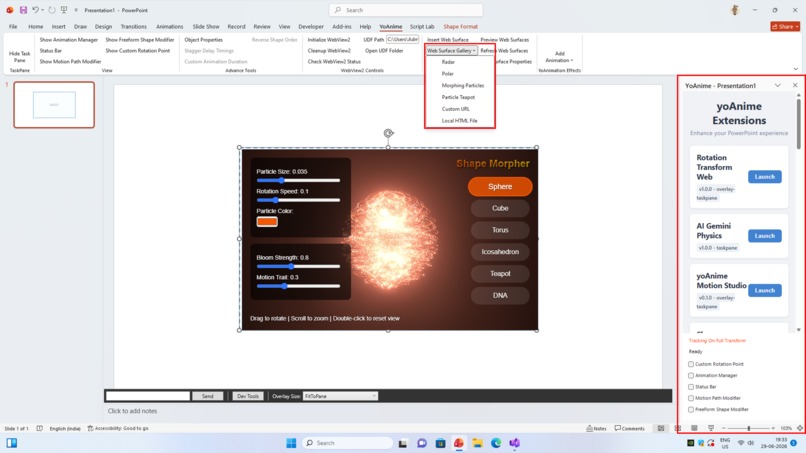Enable the Custom Rotation Point checkbox

691,364
